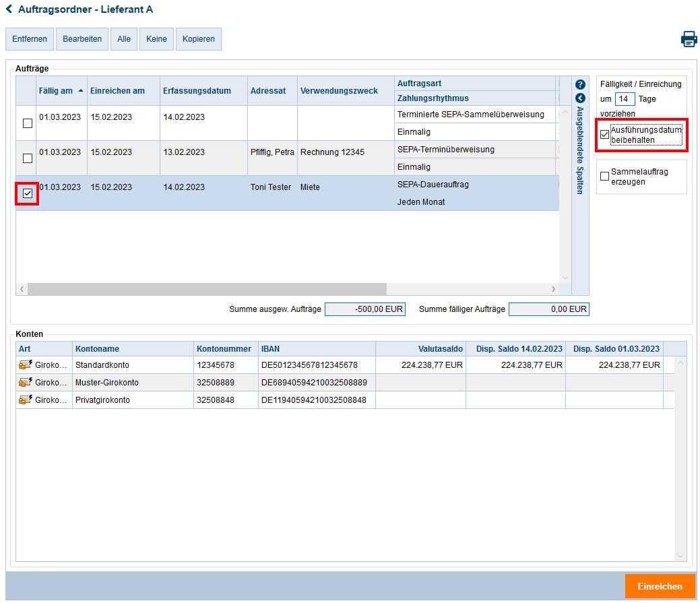The image size is (700, 603).
Task: Enable Sammelauftrag erzeugen checkbox
Action: pyautogui.click(x=604, y=177)
